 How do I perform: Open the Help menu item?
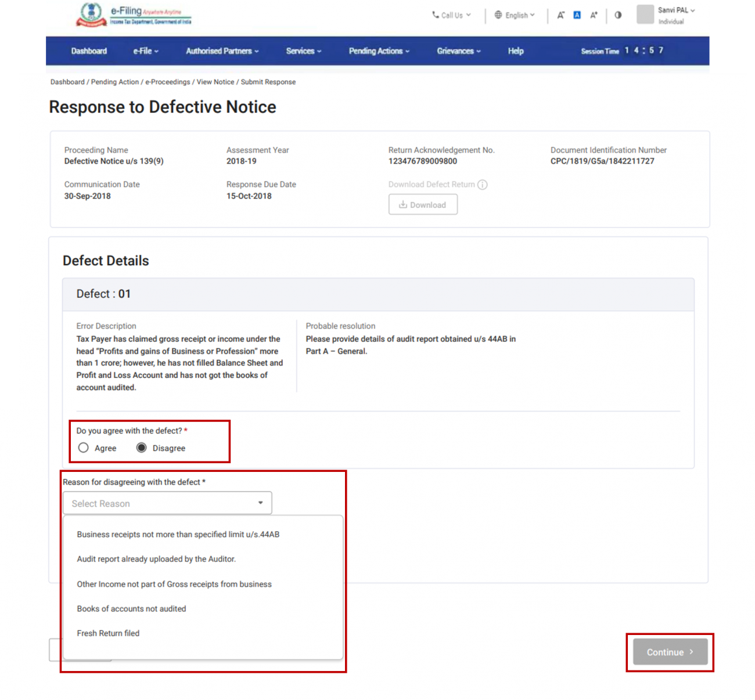pyautogui.click(x=516, y=51)
